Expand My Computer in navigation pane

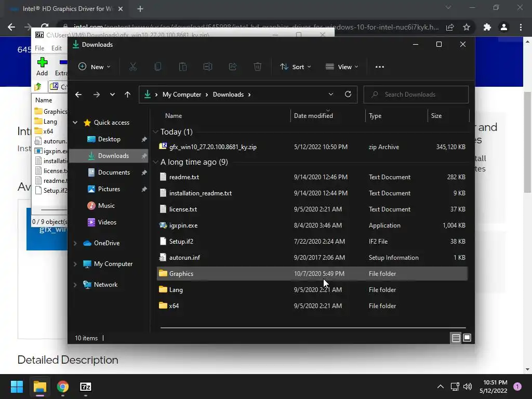(75, 264)
